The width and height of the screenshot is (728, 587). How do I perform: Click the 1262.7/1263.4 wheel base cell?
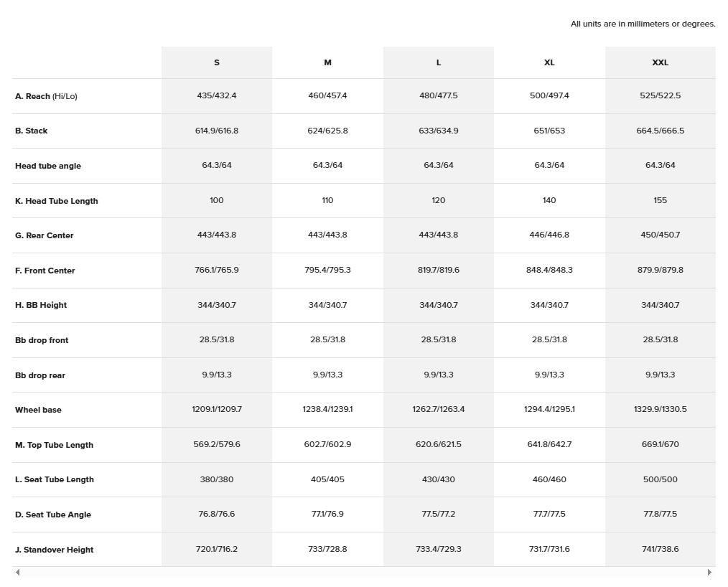click(x=439, y=410)
